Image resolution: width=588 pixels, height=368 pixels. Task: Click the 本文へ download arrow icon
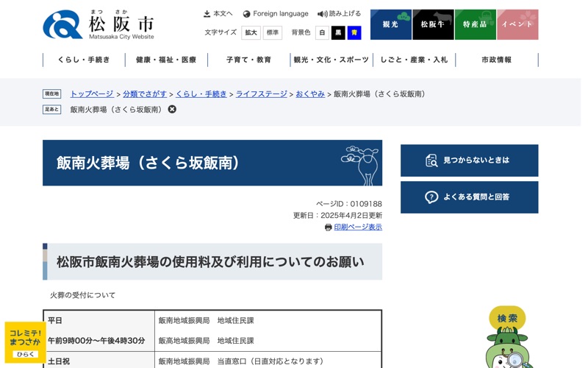click(x=207, y=14)
